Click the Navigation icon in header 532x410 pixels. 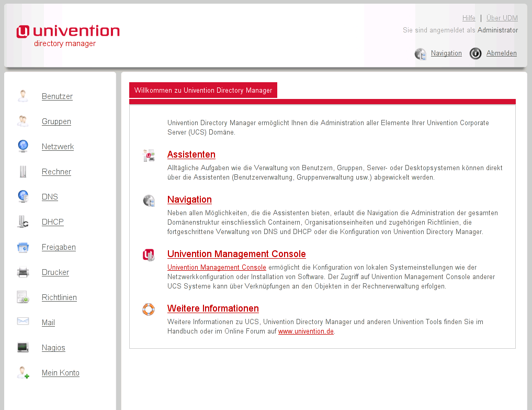point(421,53)
